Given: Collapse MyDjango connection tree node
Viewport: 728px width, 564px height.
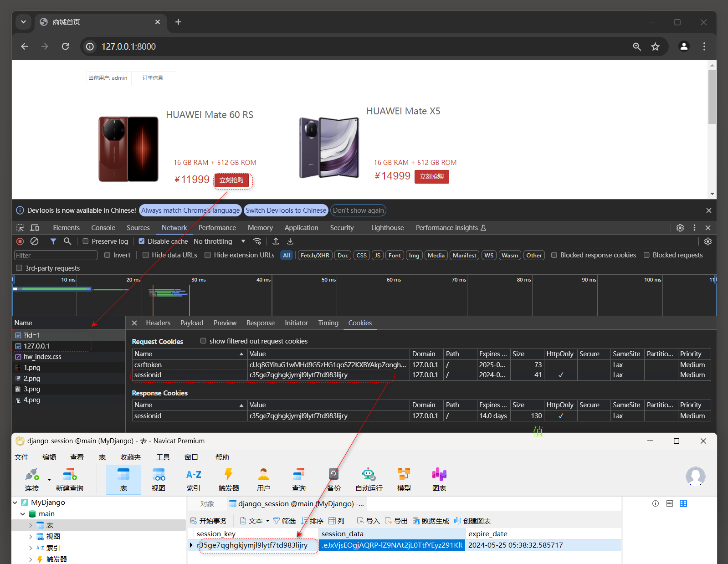Looking at the screenshot, I should coord(15,502).
